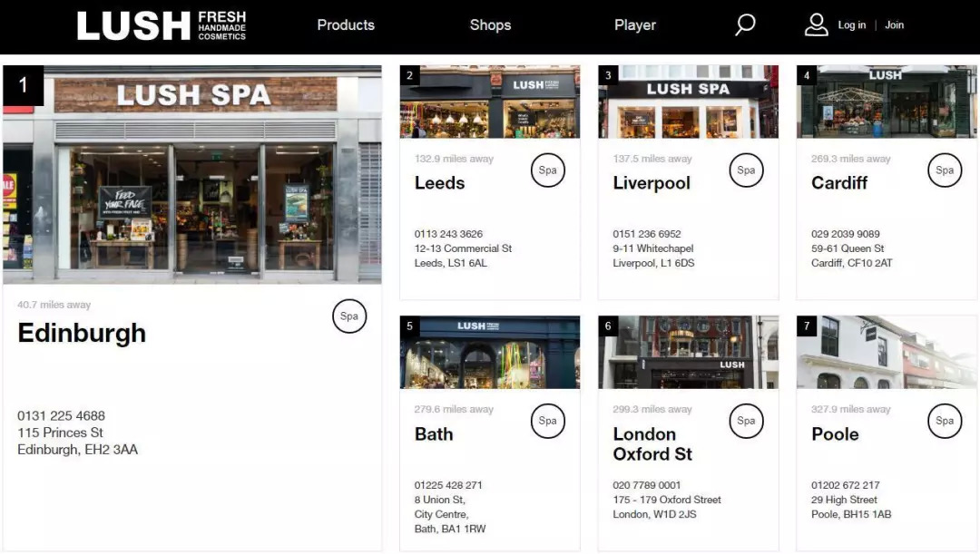Image resolution: width=980 pixels, height=554 pixels.
Task: Click the 327.9 miles away distance label
Action: click(x=851, y=410)
